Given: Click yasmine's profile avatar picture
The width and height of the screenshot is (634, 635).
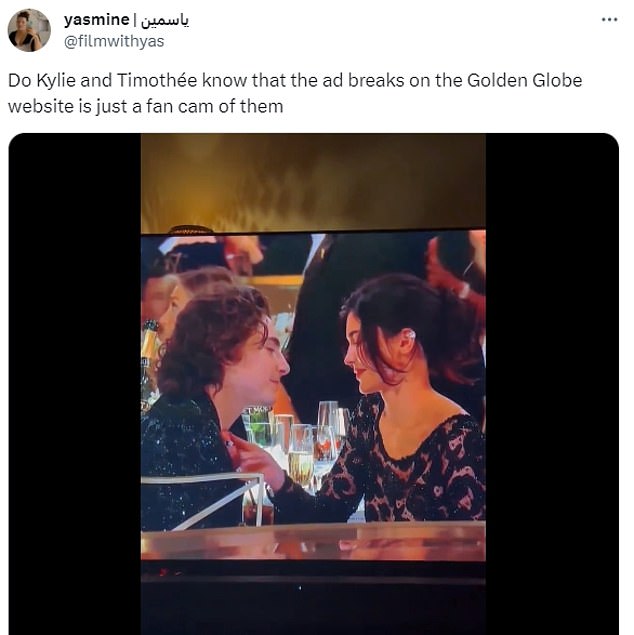Looking at the screenshot, I should 29,30.
